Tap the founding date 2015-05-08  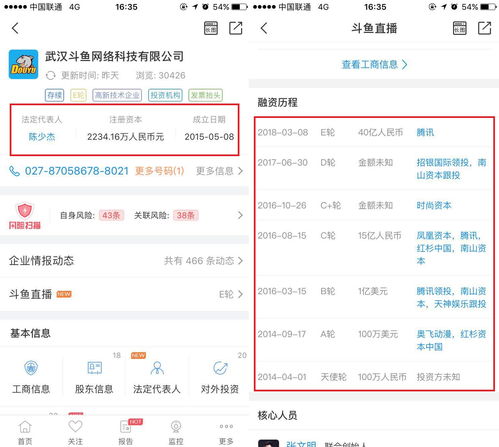(x=209, y=137)
